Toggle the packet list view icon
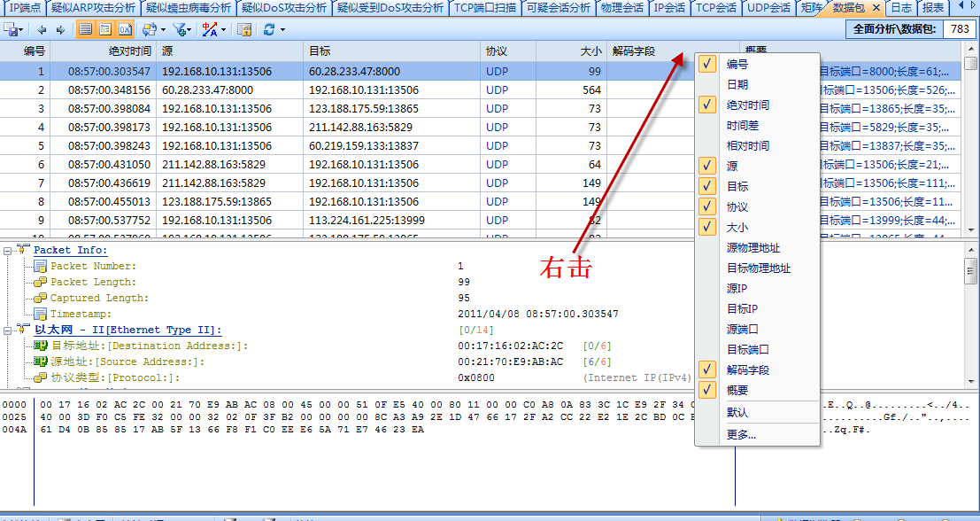 pos(86,30)
